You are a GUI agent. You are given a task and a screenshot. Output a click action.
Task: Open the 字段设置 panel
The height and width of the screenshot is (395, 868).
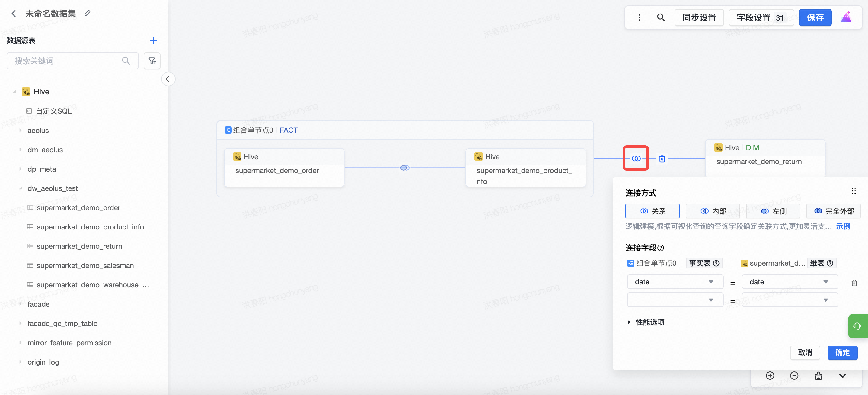tap(761, 17)
